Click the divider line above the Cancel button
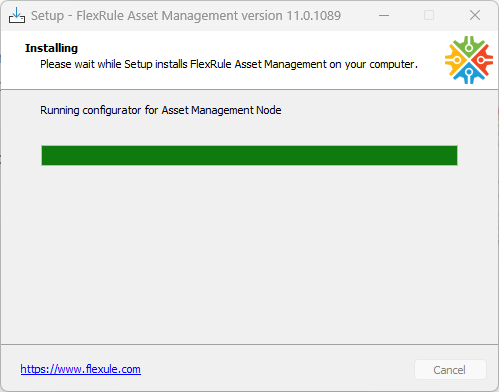This screenshot has height=392, width=499. (249, 344)
